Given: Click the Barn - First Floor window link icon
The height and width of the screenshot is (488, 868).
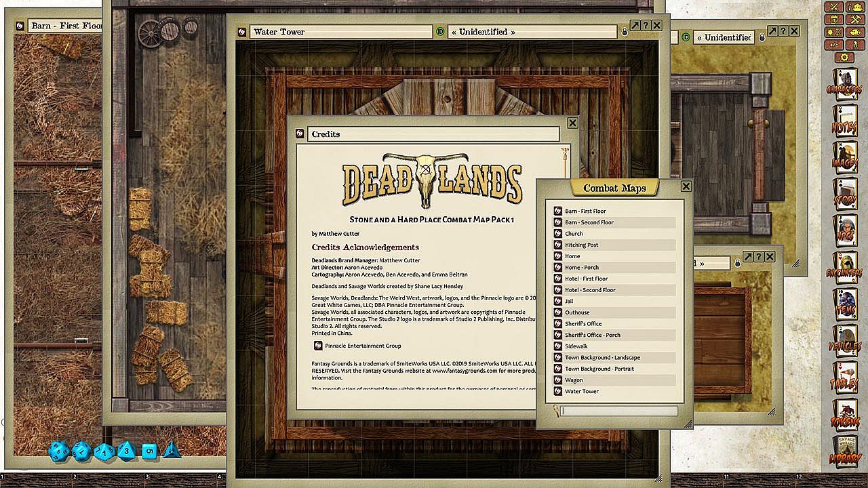Looking at the screenshot, I should point(20,26).
